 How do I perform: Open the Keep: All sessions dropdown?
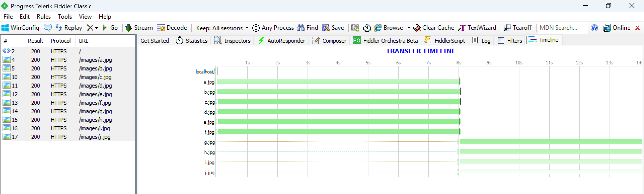coord(222,28)
